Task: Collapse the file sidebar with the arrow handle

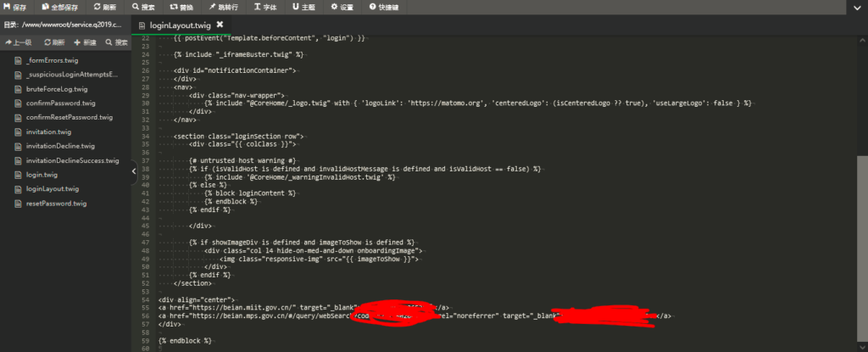Action: [x=134, y=172]
